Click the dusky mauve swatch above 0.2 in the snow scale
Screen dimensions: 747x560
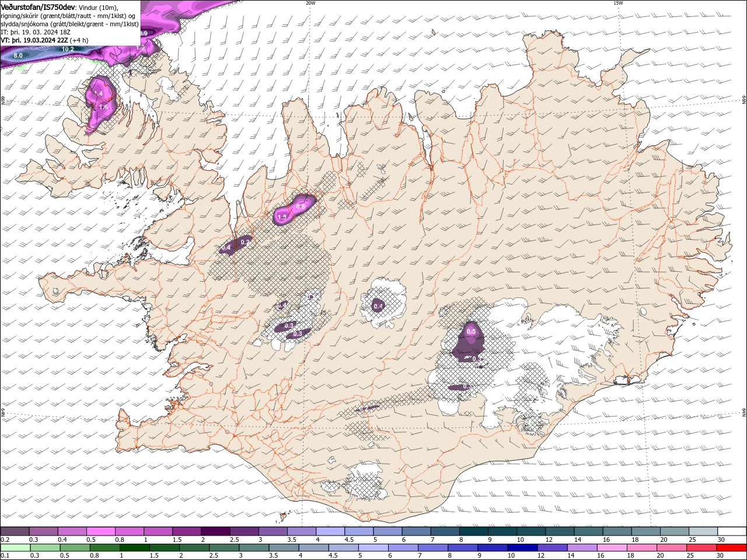tap(15, 531)
